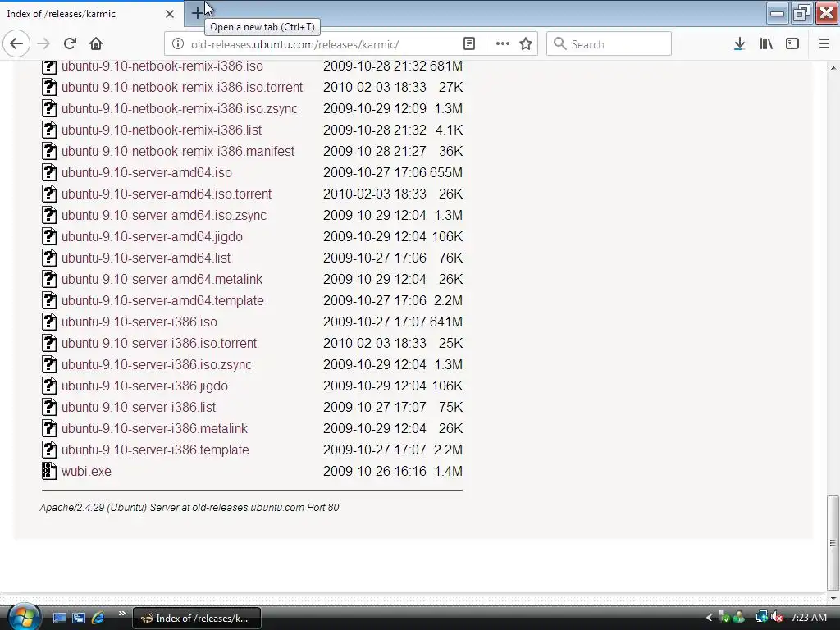Click unknown-file icon beside ubuntu-9.10-server-amd64.iso

coord(48,172)
